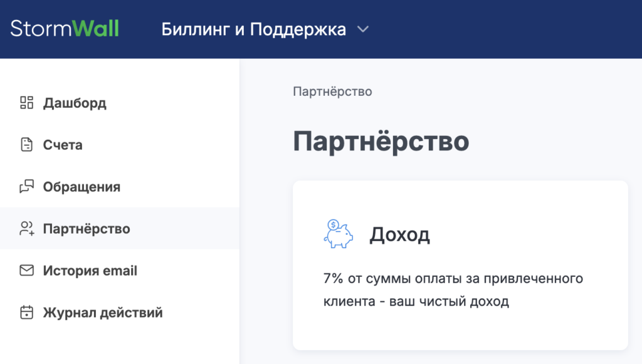Screen dimensions: 642x364
Task: Select the Партнёрство sidebar label
Action: coord(87,229)
